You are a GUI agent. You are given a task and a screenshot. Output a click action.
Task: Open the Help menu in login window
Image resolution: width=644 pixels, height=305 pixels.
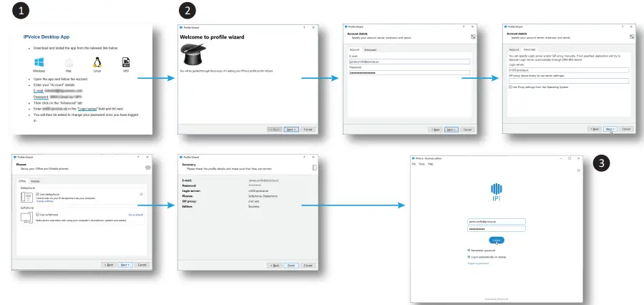431,164
